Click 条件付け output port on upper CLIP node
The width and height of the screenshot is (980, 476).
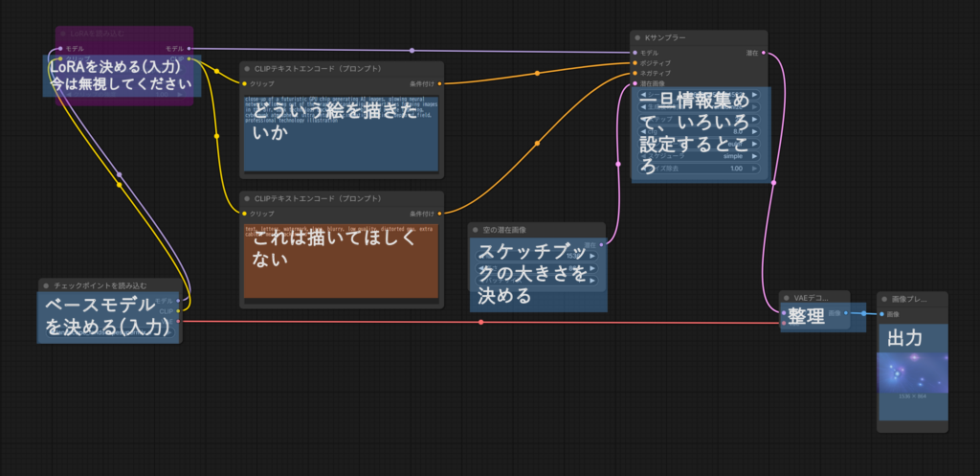(x=437, y=83)
